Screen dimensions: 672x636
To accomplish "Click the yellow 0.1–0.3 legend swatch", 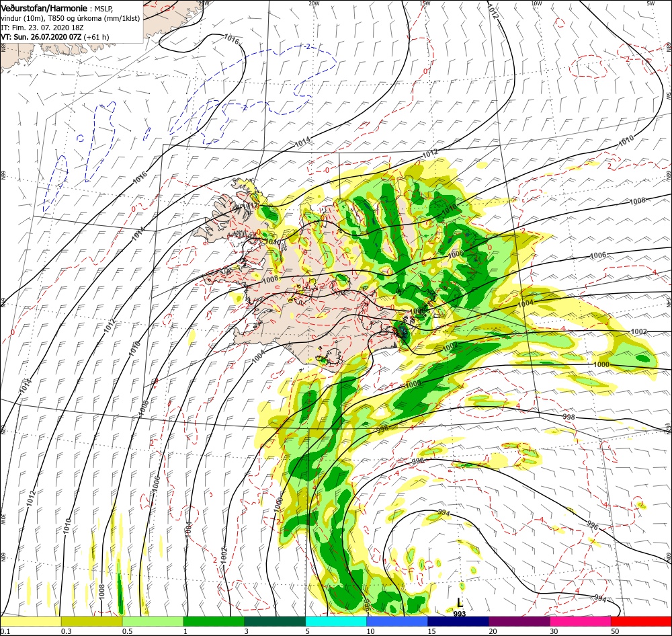I will point(30,621).
